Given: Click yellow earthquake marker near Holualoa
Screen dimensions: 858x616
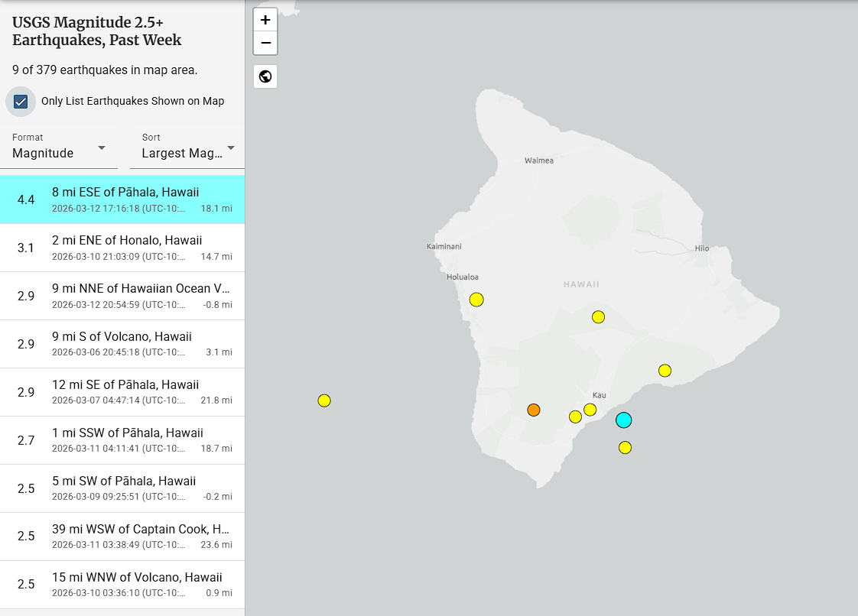Looking at the screenshot, I should pyautogui.click(x=476, y=300).
